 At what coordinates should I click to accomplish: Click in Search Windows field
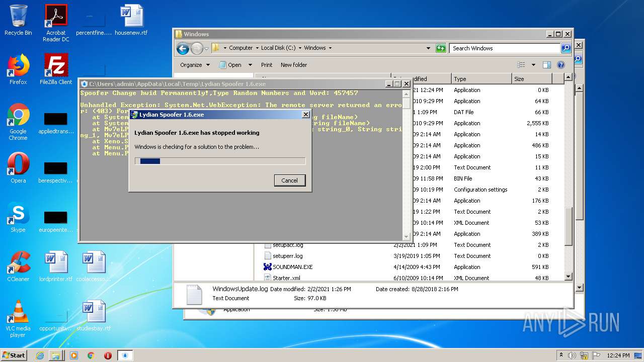point(505,48)
